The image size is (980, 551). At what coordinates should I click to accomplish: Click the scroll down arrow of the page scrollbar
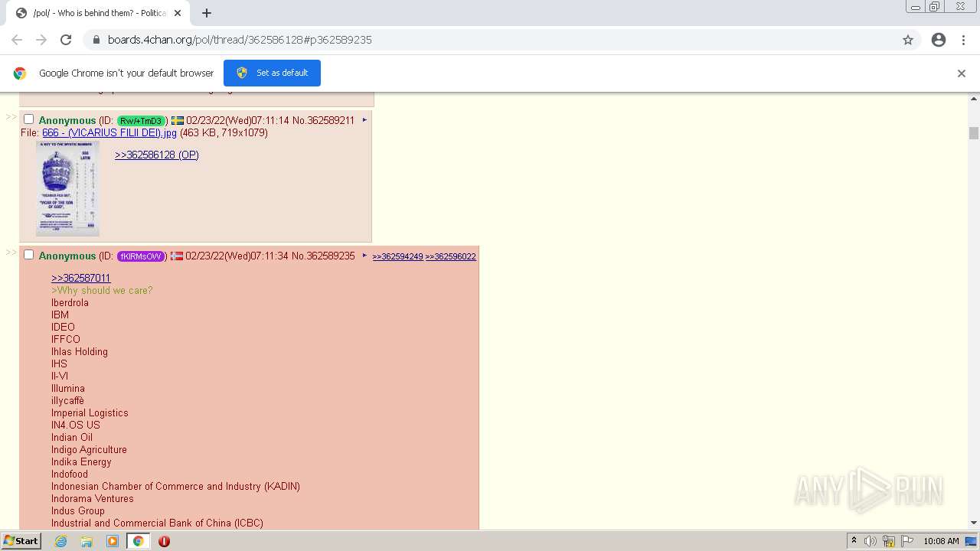(974, 523)
